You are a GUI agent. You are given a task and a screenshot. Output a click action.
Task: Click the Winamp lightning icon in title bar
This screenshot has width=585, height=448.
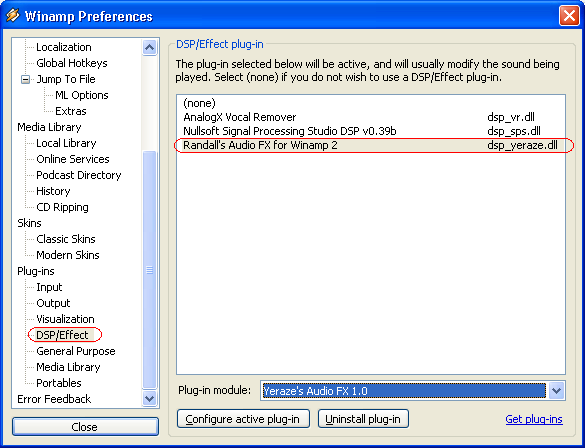click(x=13, y=16)
